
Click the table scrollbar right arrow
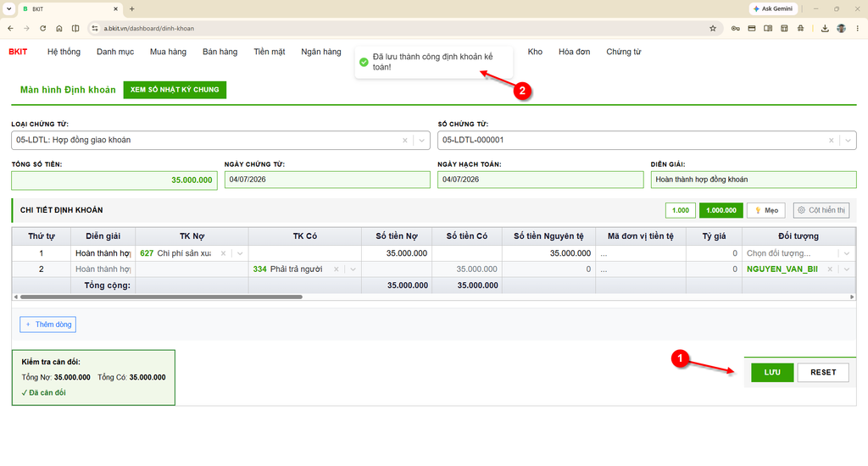point(852,297)
